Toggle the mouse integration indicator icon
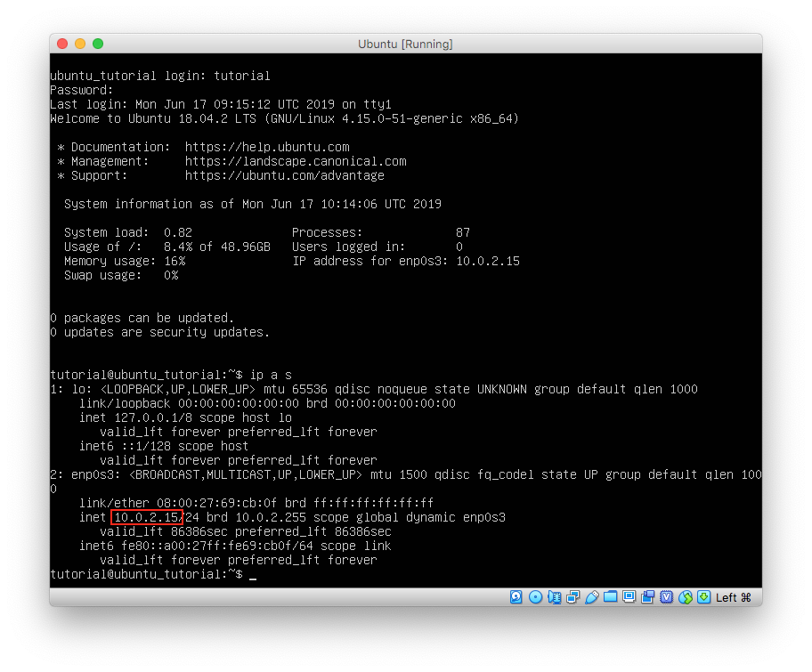 [x=686, y=597]
